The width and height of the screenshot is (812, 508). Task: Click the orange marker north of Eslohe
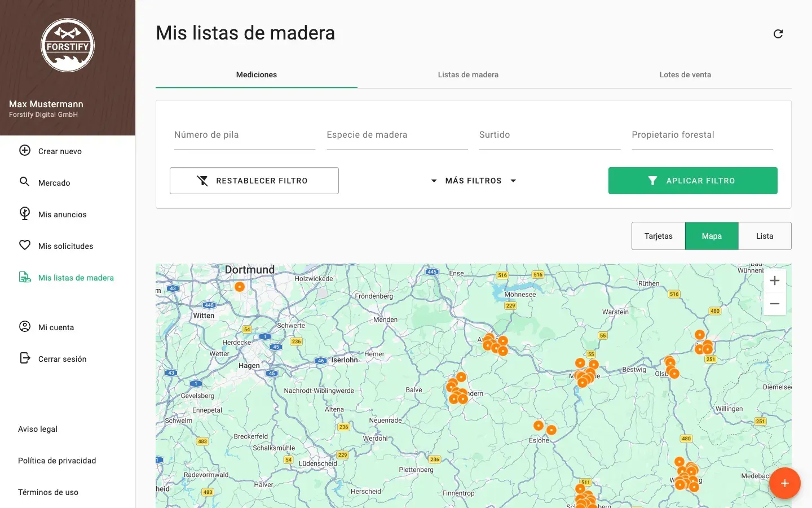click(x=539, y=426)
